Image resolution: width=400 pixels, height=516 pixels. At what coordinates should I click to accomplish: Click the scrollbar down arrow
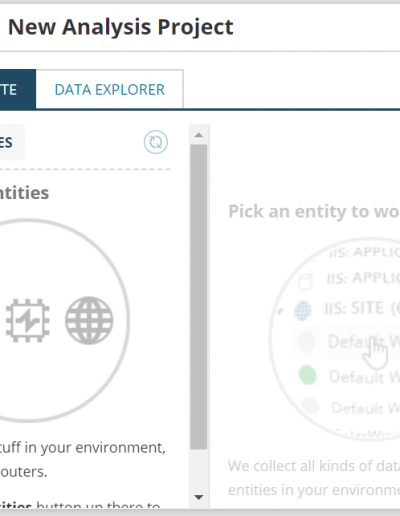pyautogui.click(x=199, y=497)
